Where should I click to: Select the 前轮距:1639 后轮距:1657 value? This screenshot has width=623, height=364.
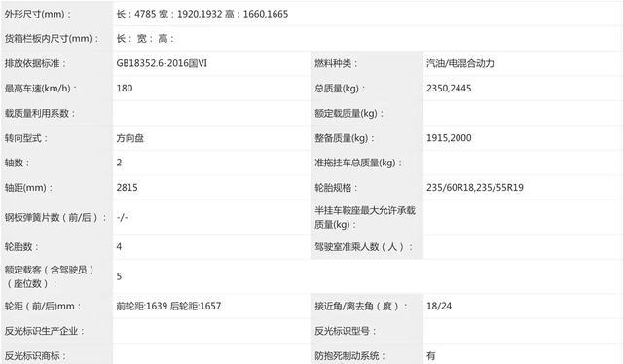tap(168, 306)
